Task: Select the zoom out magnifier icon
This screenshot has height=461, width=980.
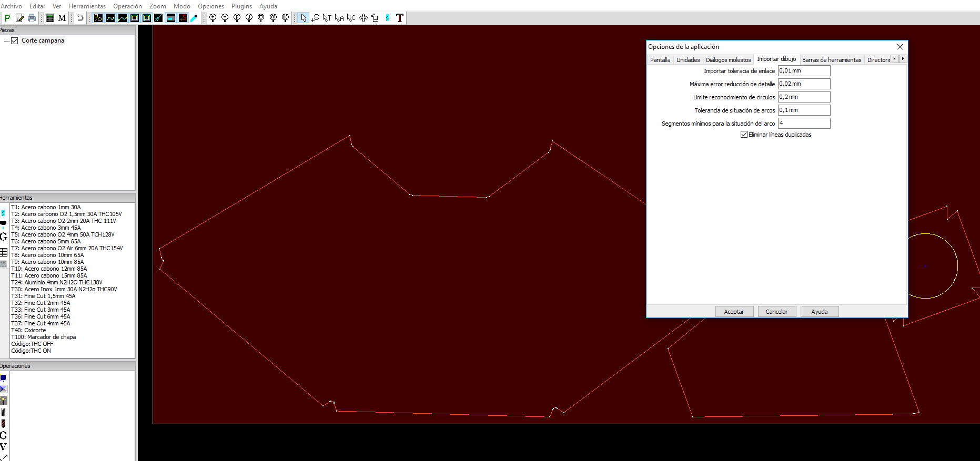Action: (225, 18)
